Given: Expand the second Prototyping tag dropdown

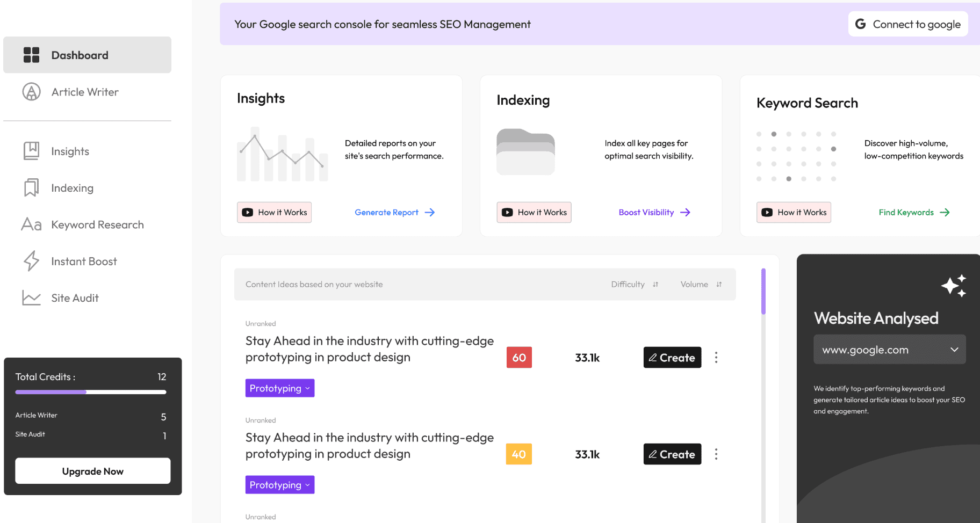Looking at the screenshot, I should [280, 485].
